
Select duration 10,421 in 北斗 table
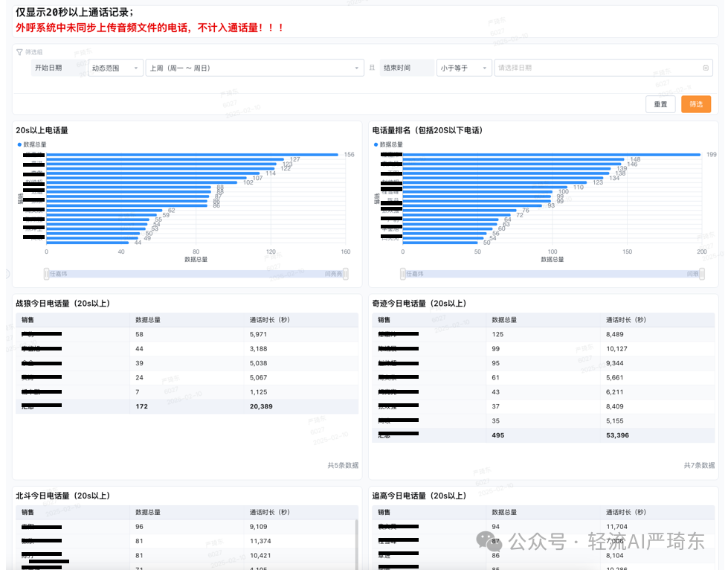(x=260, y=555)
